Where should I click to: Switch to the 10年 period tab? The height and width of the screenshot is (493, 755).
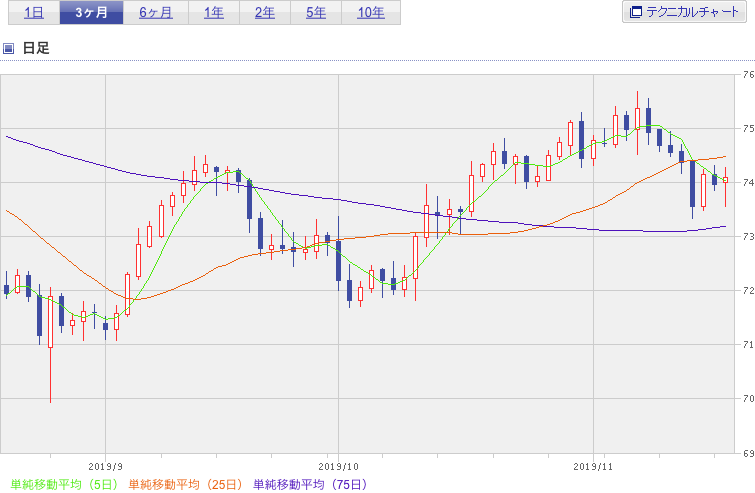pyautogui.click(x=371, y=13)
